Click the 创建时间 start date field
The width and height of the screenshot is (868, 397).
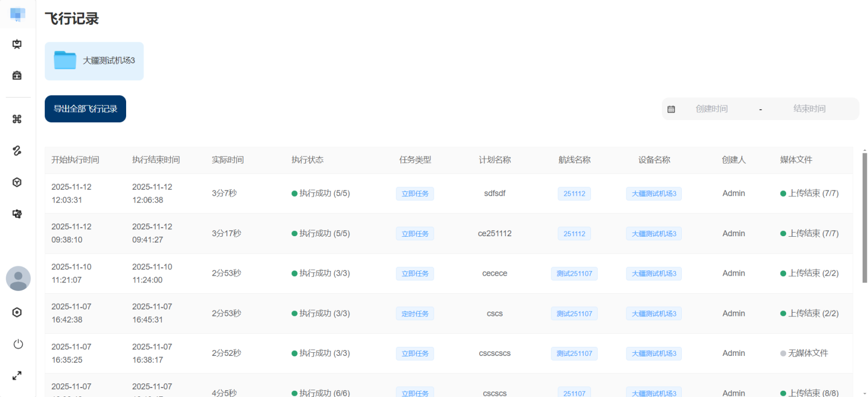click(x=711, y=109)
